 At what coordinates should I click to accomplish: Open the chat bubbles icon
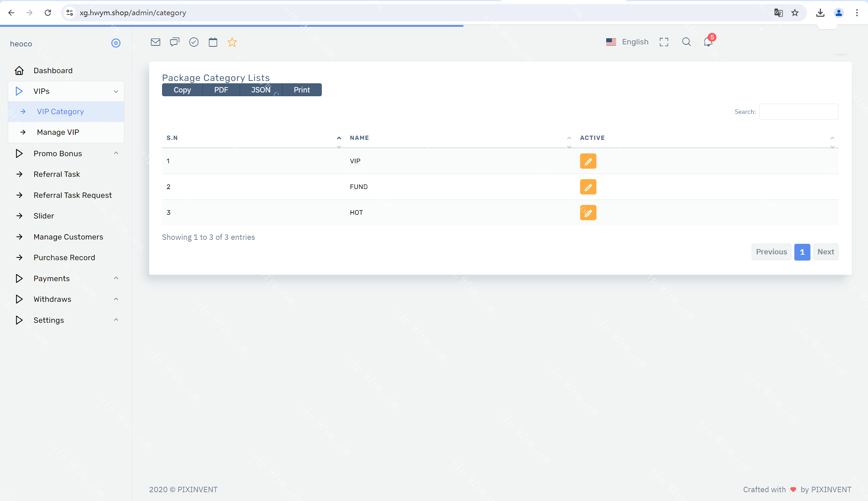pyautogui.click(x=175, y=42)
